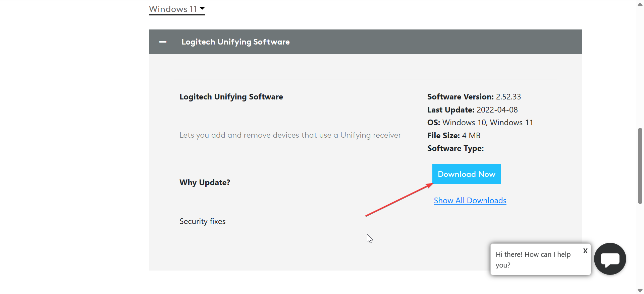Viewport: 644px width, 294px height.
Task: Click the Logitech Unifying Software header title
Action: point(235,42)
